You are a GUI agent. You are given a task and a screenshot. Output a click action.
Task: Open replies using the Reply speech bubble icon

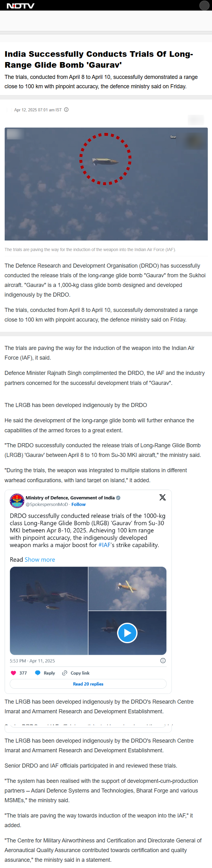pyautogui.click(x=37, y=672)
